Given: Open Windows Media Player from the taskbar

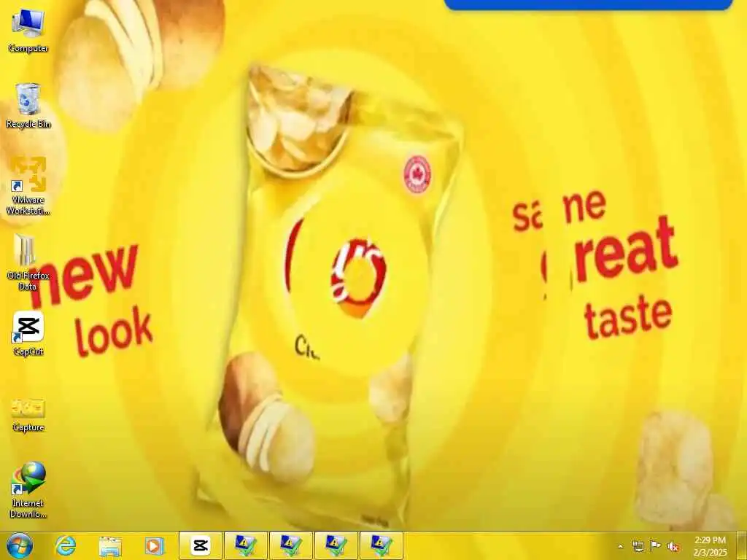Looking at the screenshot, I should pyautogui.click(x=155, y=545).
